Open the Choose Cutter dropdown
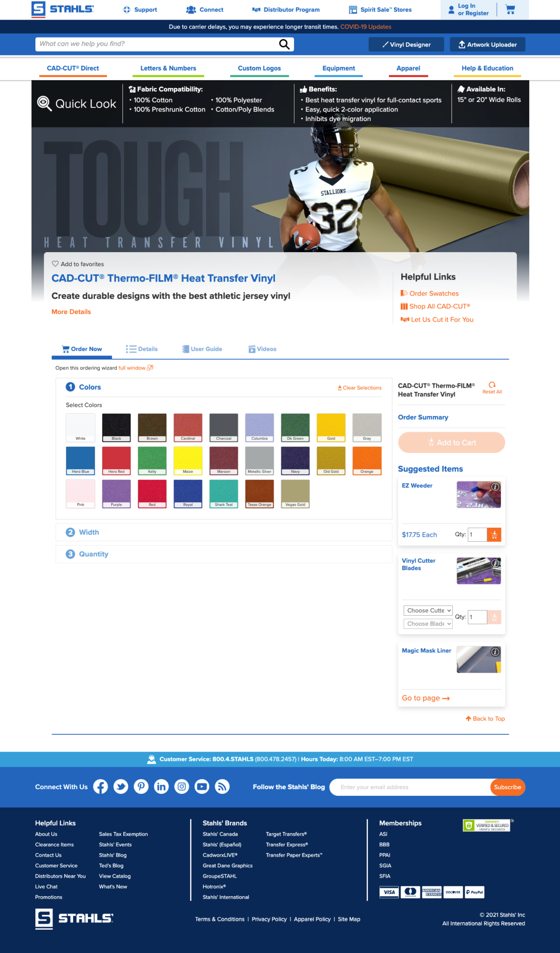Screen dimensions: 560x953 428,611
